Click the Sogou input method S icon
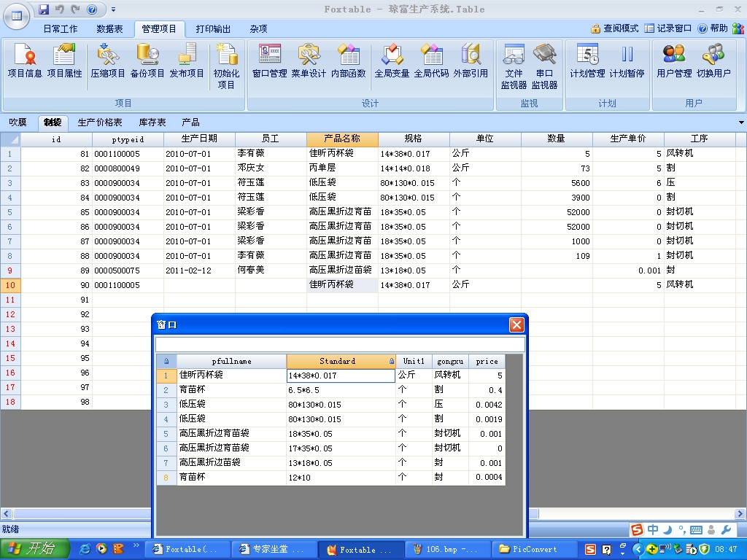Viewport: 747px width, 560px height. coord(636,529)
